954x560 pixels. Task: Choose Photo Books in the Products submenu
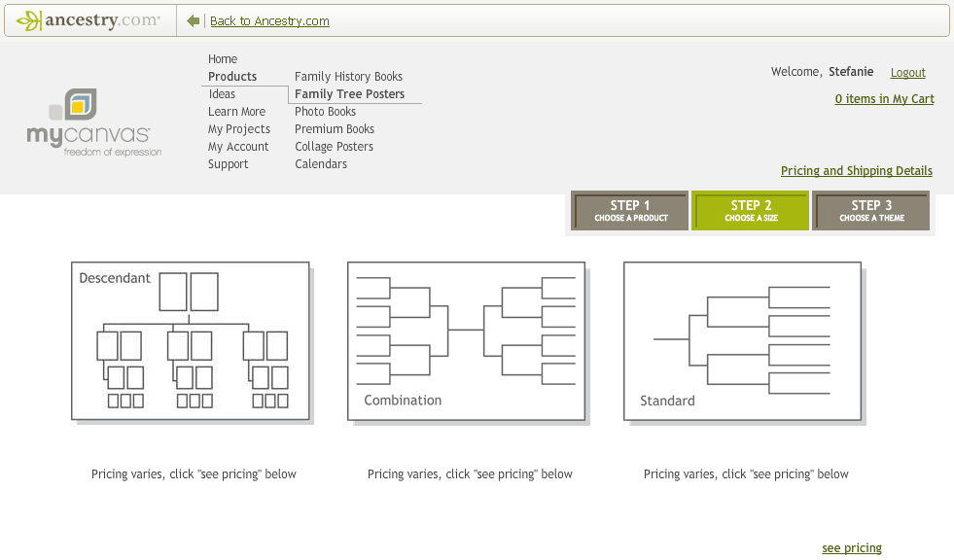(326, 112)
